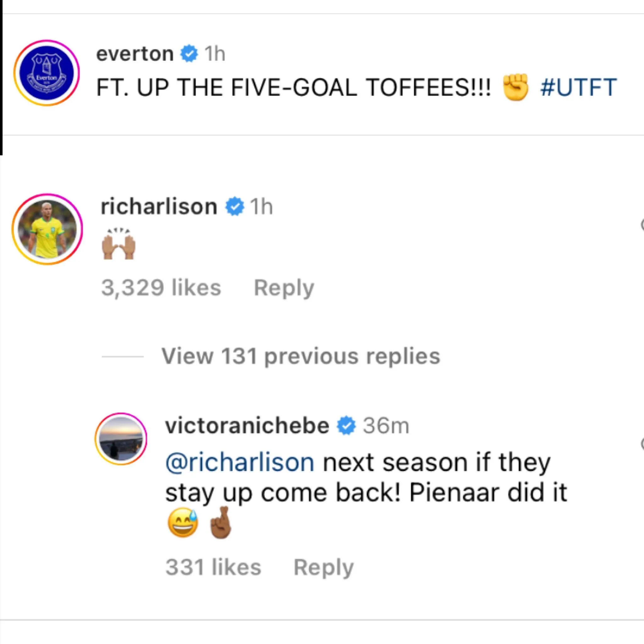Viewport: 644px width, 644px height.
Task: Open the @richarlison mention in reply
Action: point(240,463)
